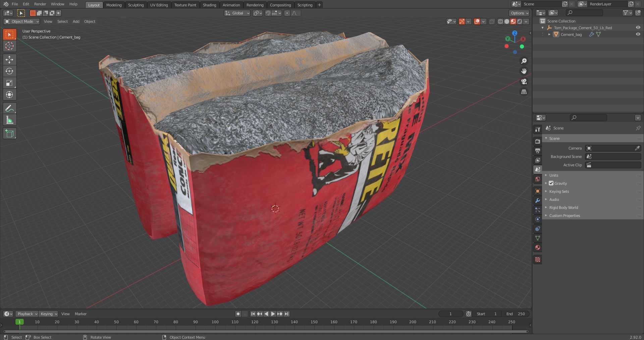The width and height of the screenshot is (644, 340).
Task: Jump to the start frame
Action: coord(253,314)
